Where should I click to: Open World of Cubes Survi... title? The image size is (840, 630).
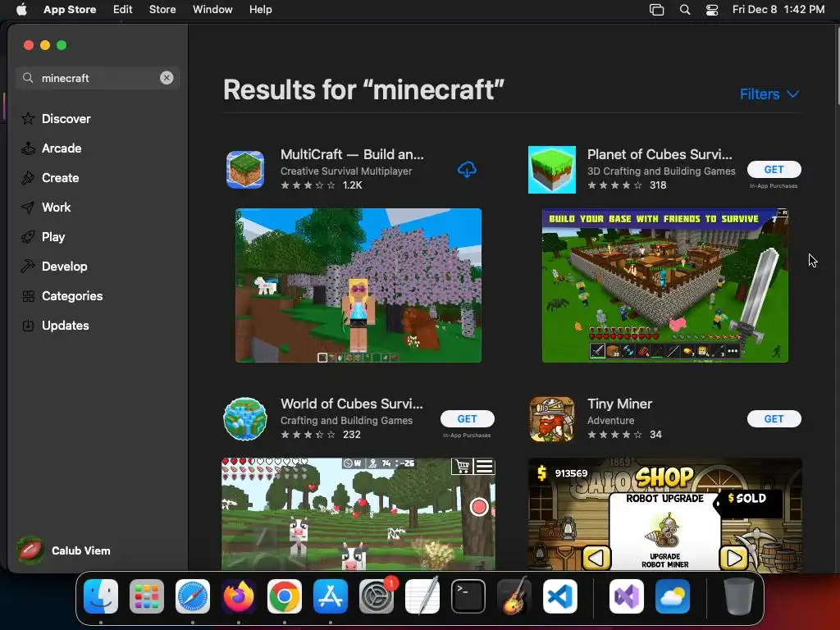[x=351, y=404]
